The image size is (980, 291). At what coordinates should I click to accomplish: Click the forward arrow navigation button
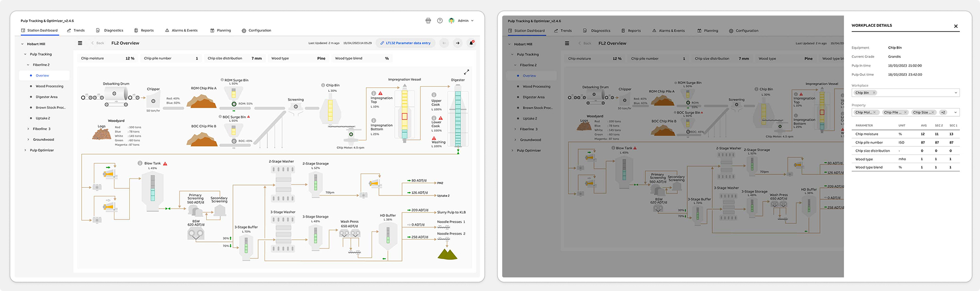[x=458, y=43]
